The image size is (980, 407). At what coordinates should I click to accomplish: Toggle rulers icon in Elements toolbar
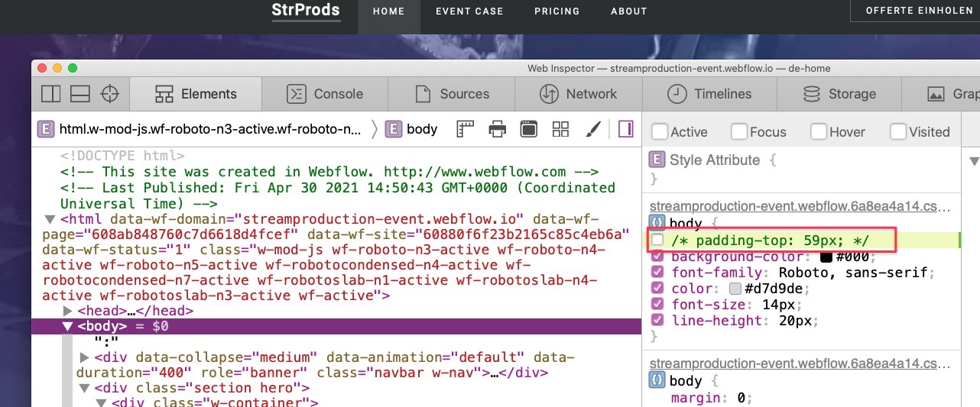(x=466, y=128)
